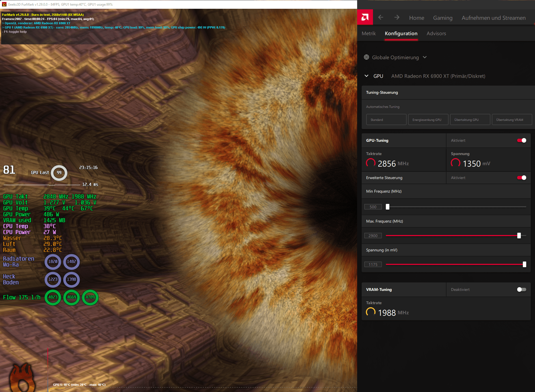
Task: Click the Flow pump gauge 4823
Action: point(53,297)
